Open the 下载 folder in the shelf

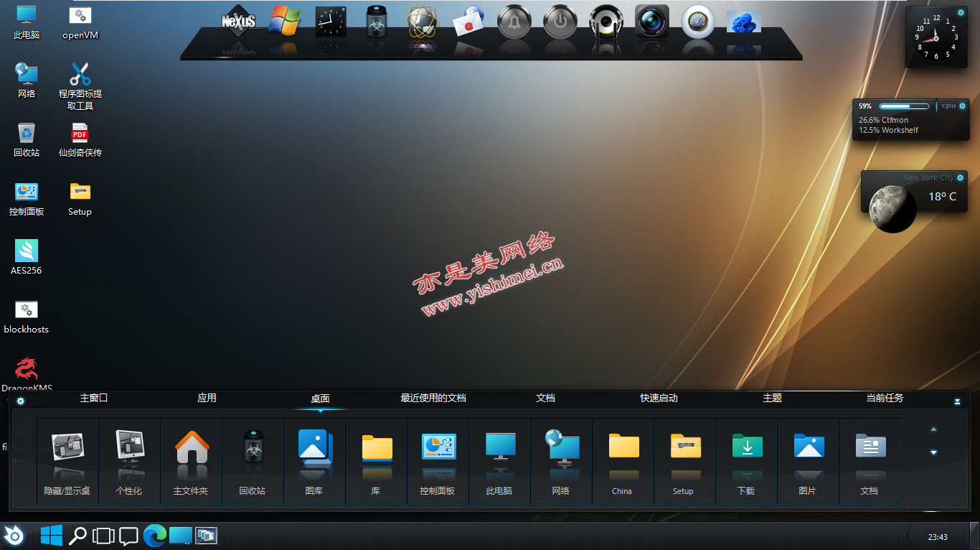pos(746,461)
